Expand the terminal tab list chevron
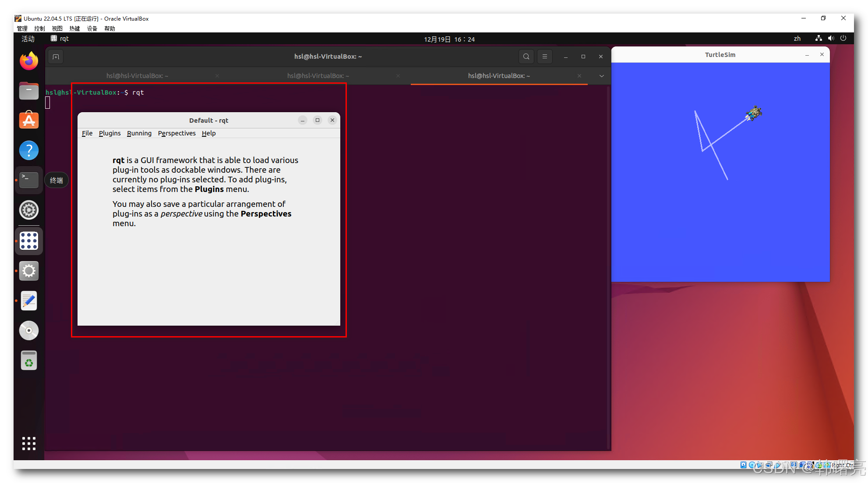This screenshot has height=483, width=868. point(602,76)
